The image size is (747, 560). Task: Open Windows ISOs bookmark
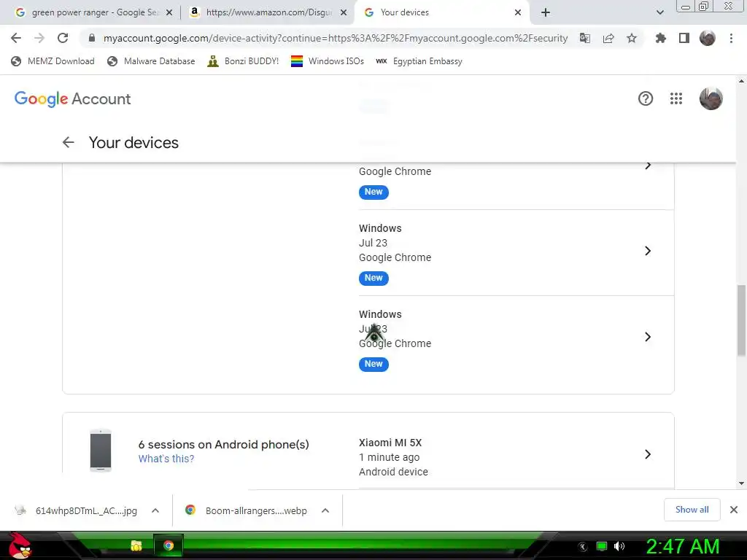click(x=328, y=61)
